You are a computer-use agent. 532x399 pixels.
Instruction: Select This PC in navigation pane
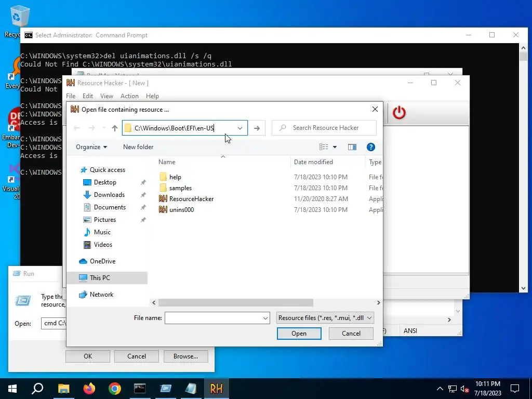pos(107,278)
